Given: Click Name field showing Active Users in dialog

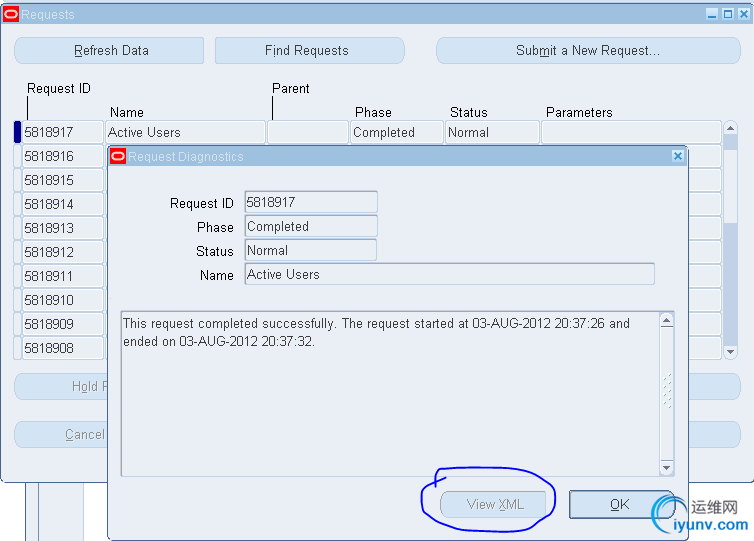Looking at the screenshot, I should click(x=450, y=274).
